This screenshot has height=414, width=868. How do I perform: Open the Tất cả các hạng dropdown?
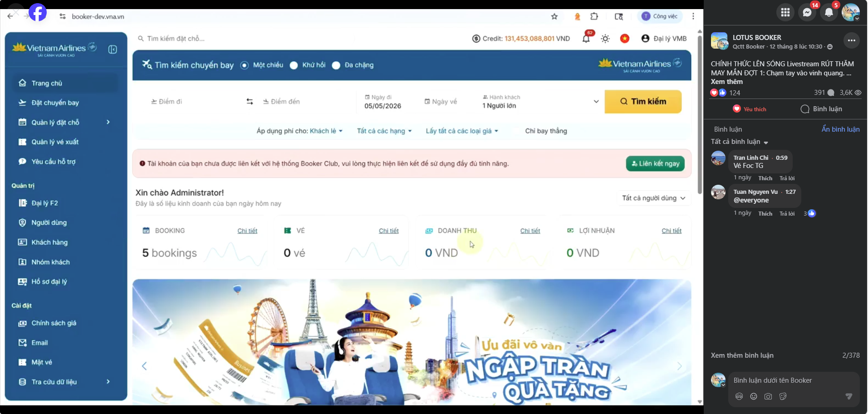pos(384,131)
